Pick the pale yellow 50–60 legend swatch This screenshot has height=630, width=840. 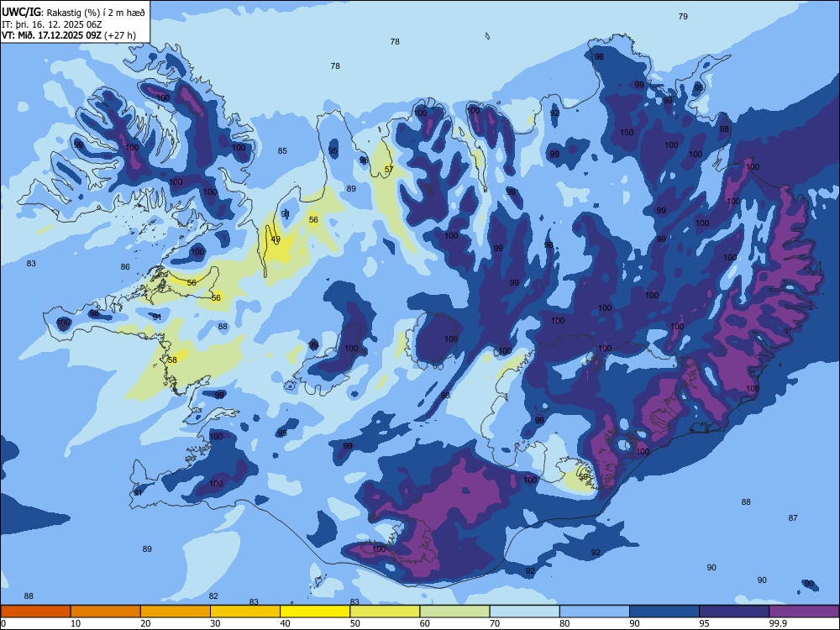385,612
